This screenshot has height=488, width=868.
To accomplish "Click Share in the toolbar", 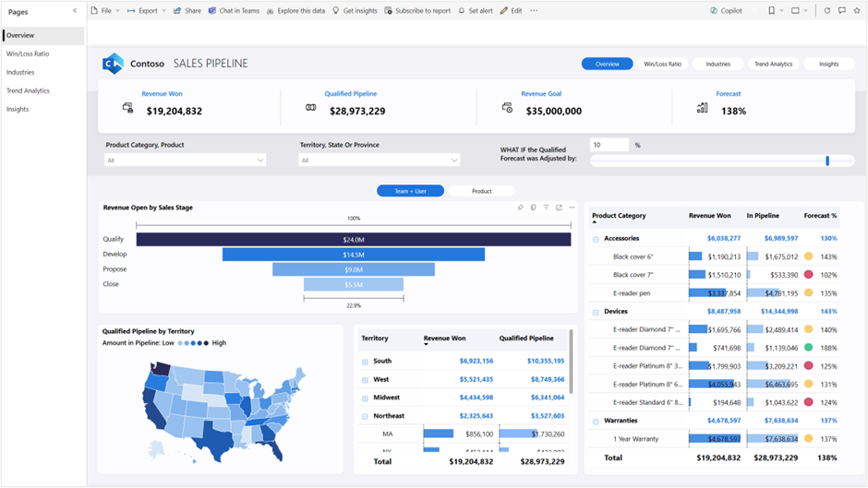I will (x=187, y=10).
